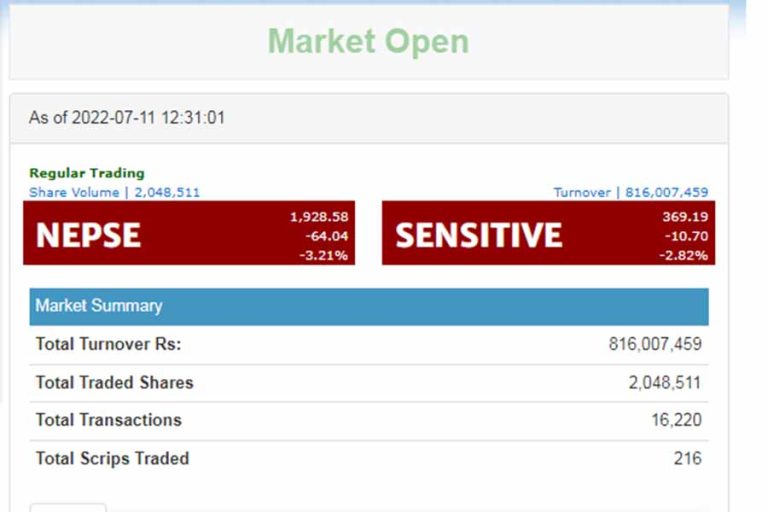Click NEPSE index value 1,928.58
This screenshot has width=768, height=512.
coord(319,217)
